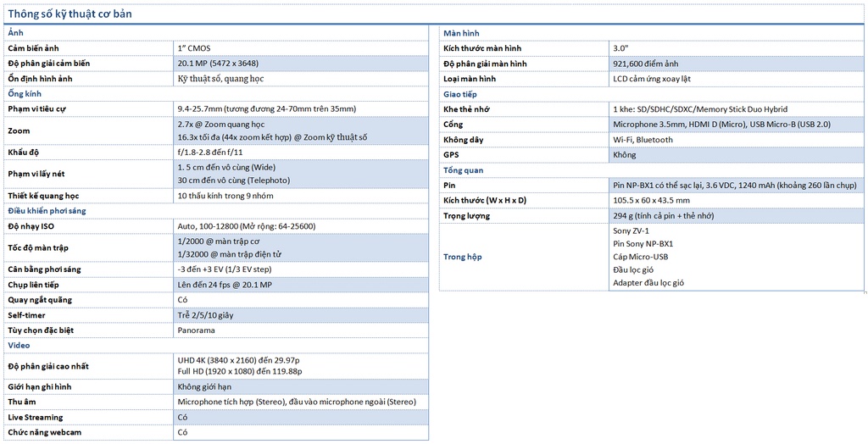The width and height of the screenshot is (868, 444).
Task: Select the 'LCD cảm ứng xoay lật' value
Action: (x=652, y=79)
